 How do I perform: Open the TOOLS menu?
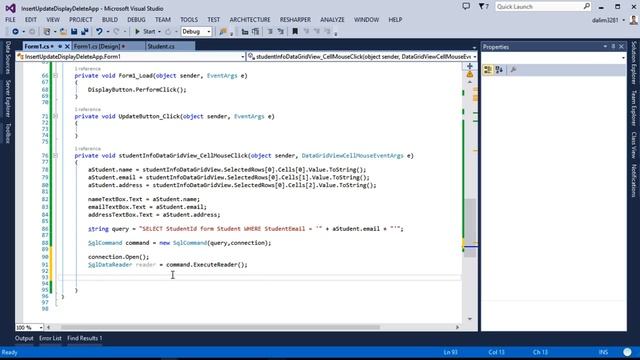tap(189, 20)
